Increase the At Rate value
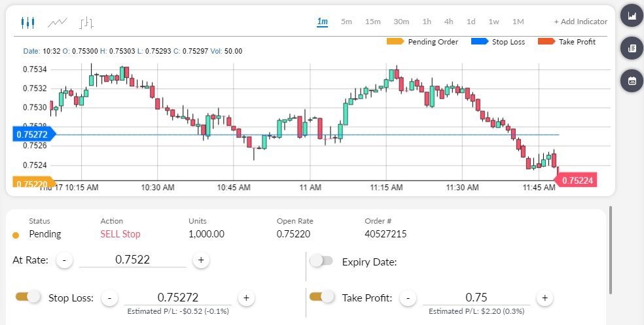The width and height of the screenshot is (644, 325). tap(201, 260)
